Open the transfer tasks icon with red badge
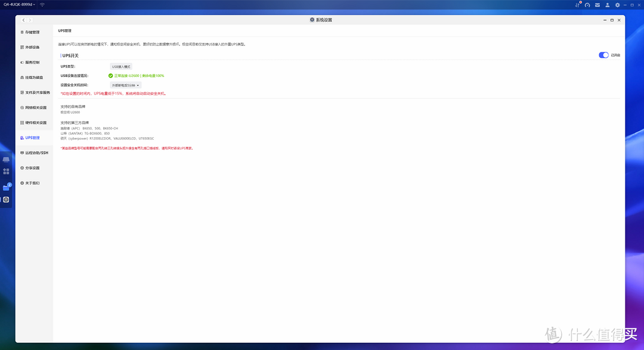Screen dimensions: 644x350 pyautogui.click(x=578, y=5)
